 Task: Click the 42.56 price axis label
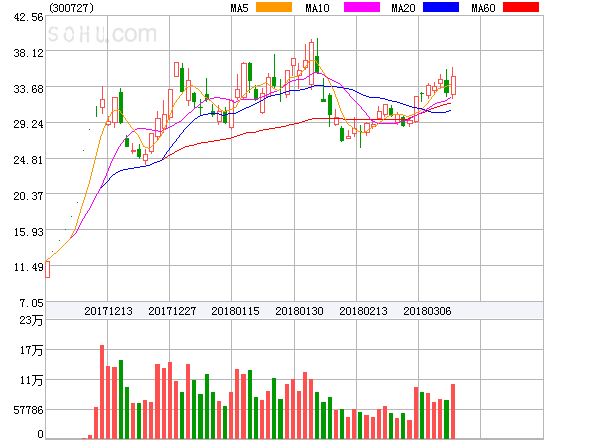tap(28, 17)
